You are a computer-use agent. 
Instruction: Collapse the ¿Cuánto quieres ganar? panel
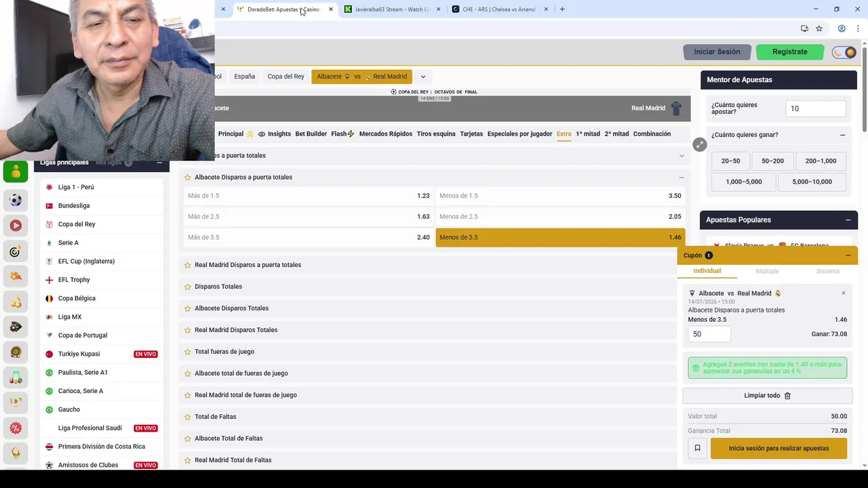click(x=842, y=135)
